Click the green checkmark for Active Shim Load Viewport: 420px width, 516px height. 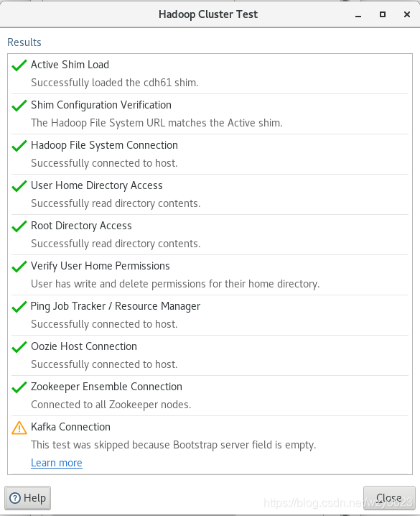point(19,65)
